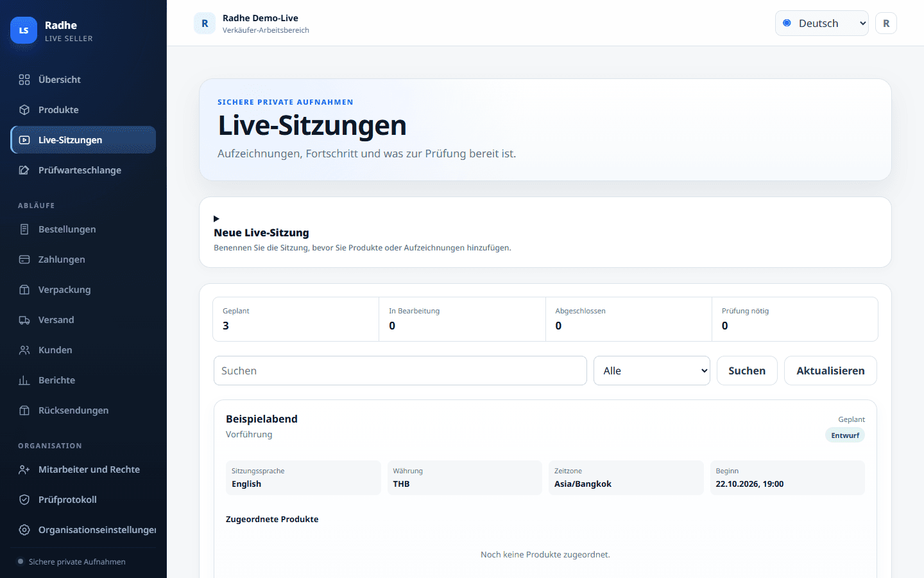Click the Versand truck icon
The image size is (924, 578).
[24, 320]
